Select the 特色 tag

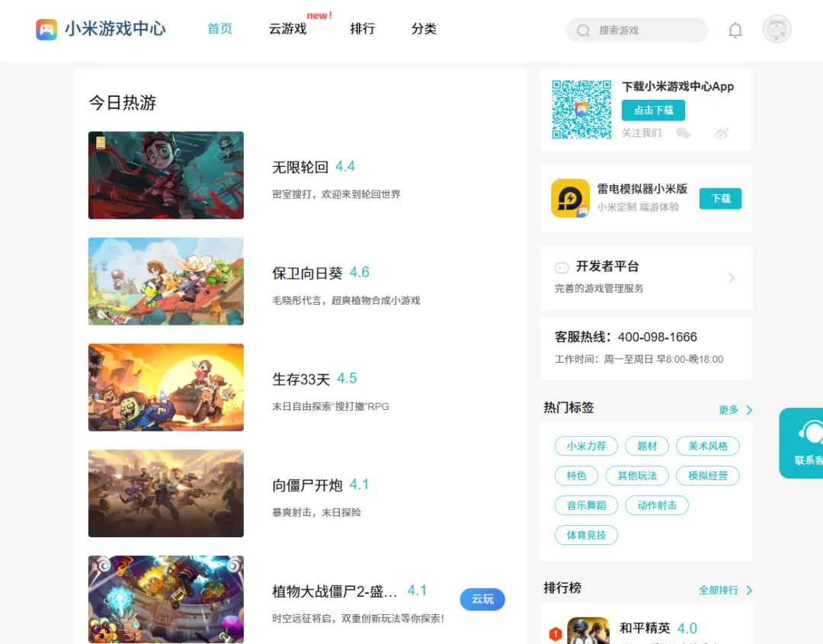pos(576,476)
